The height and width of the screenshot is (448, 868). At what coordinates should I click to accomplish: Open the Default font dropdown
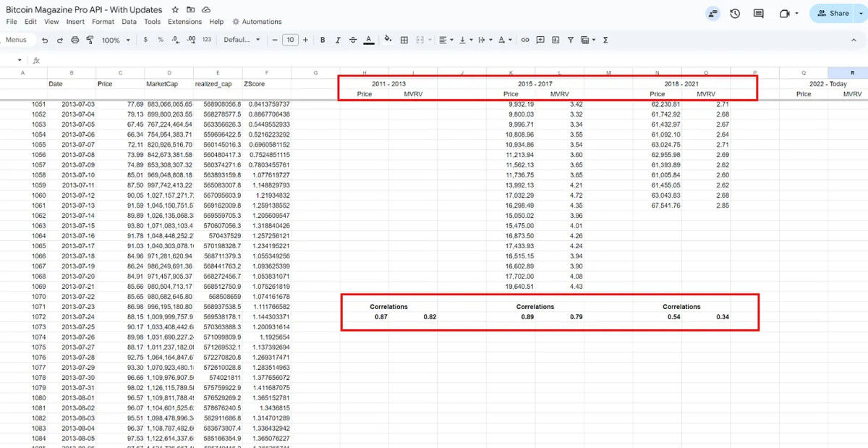tap(241, 41)
